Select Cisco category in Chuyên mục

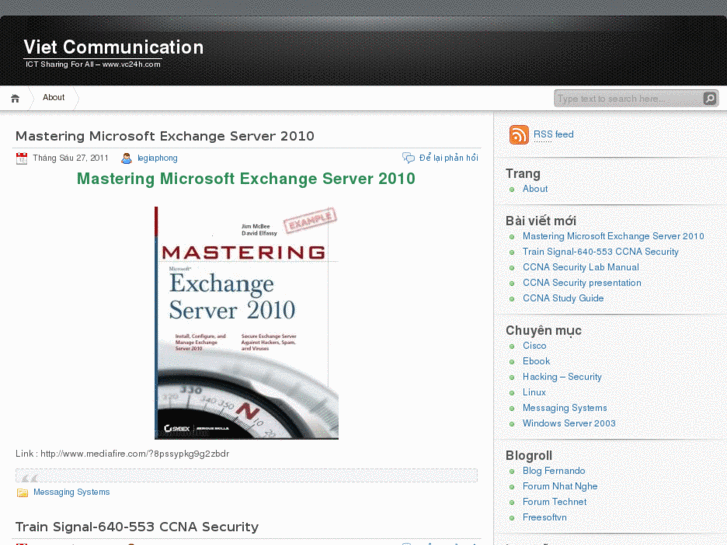click(x=534, y=346)
